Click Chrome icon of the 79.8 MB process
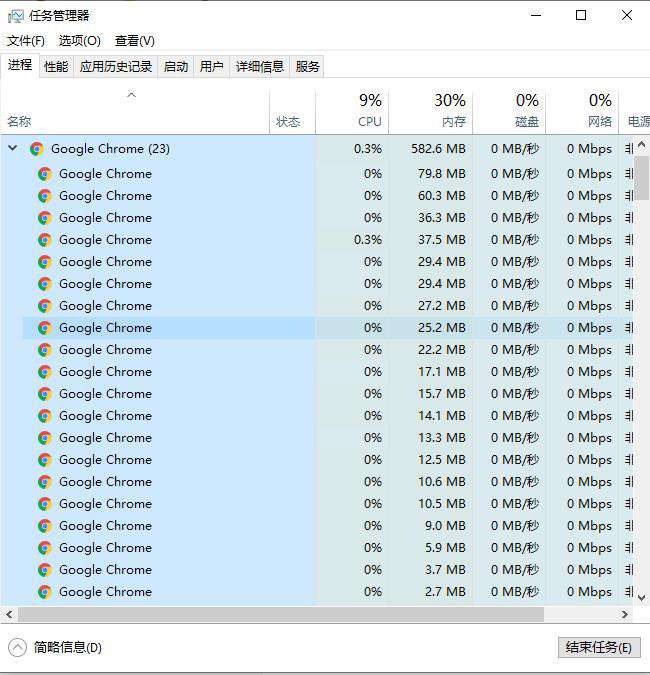Screen dimensions: 650x675 45,174
